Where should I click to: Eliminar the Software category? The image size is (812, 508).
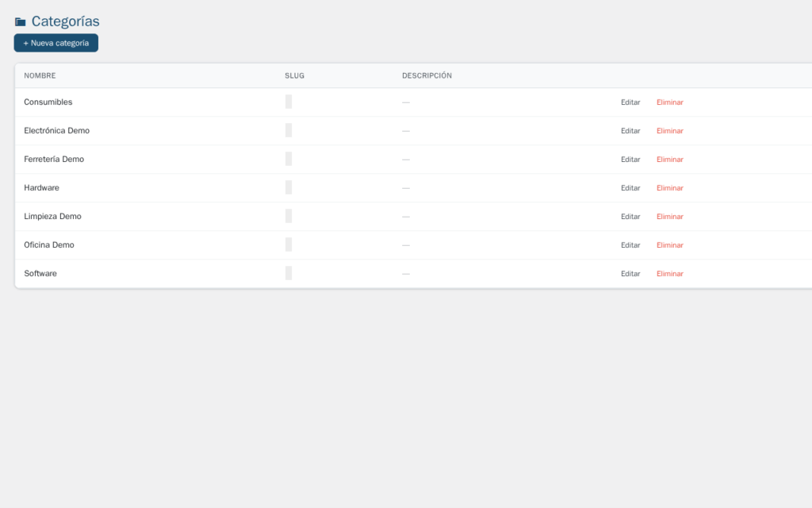click(x=669, y=273)
